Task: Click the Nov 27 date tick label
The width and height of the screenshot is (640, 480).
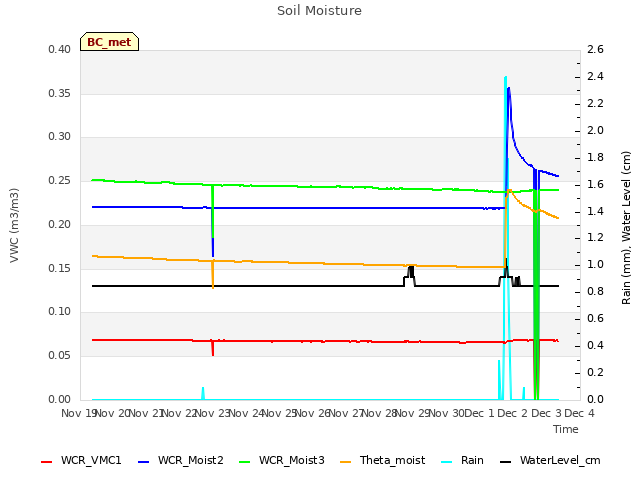Action: pos(347,413)
